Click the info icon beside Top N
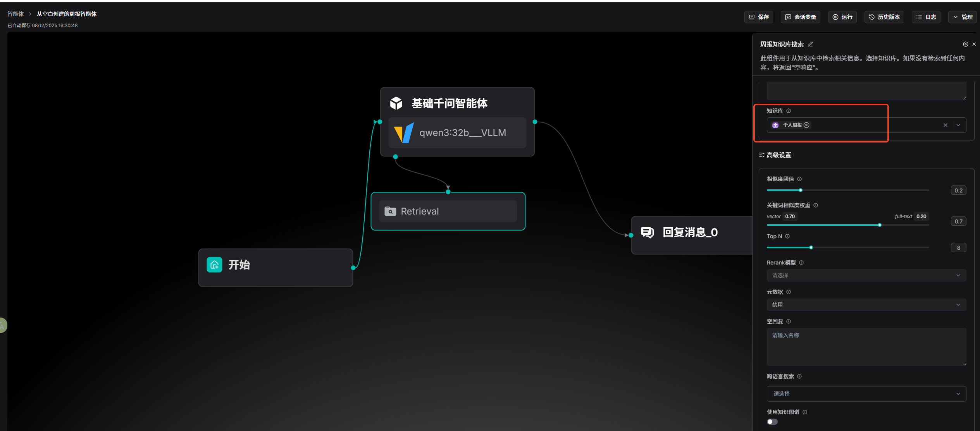Screen dimensions: 980x431 pos(787,236)
